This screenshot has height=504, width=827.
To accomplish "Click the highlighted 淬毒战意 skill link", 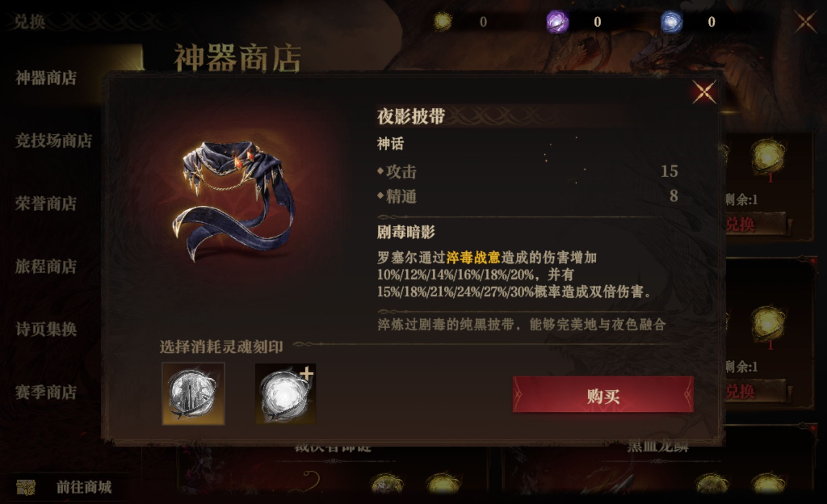I will [x=473, y=258].
